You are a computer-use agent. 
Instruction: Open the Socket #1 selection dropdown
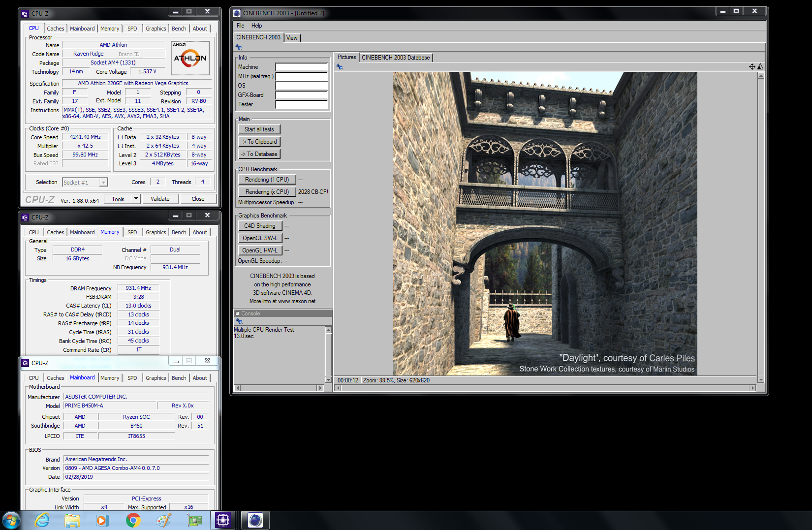(85, 183)
